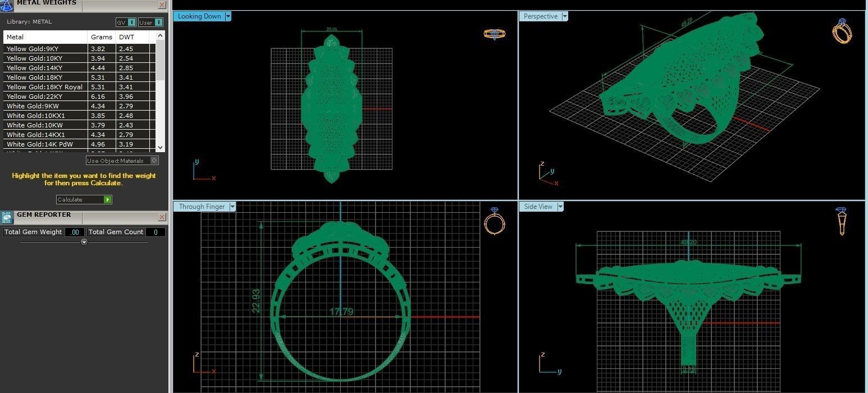The height and width of the screenshot is (393, 868).
Task: Click the metal list scrollbar thumb
Action: [x=161, y=60]
